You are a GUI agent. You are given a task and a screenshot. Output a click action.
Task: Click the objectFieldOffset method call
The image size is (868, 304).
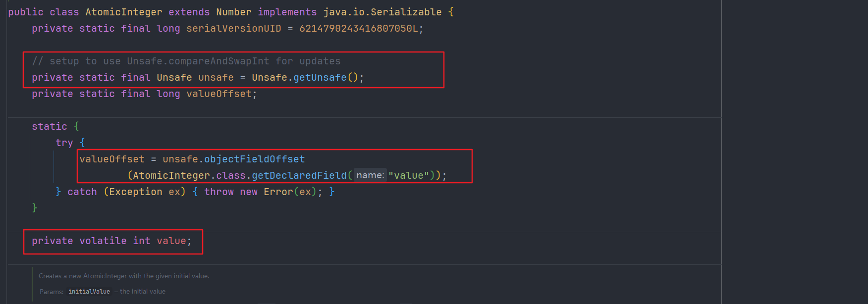[x=254, y=159]
